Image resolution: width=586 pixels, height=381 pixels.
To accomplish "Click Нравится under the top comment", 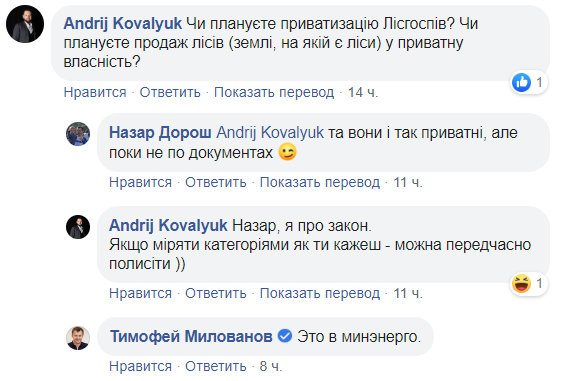I will (95, 92).
